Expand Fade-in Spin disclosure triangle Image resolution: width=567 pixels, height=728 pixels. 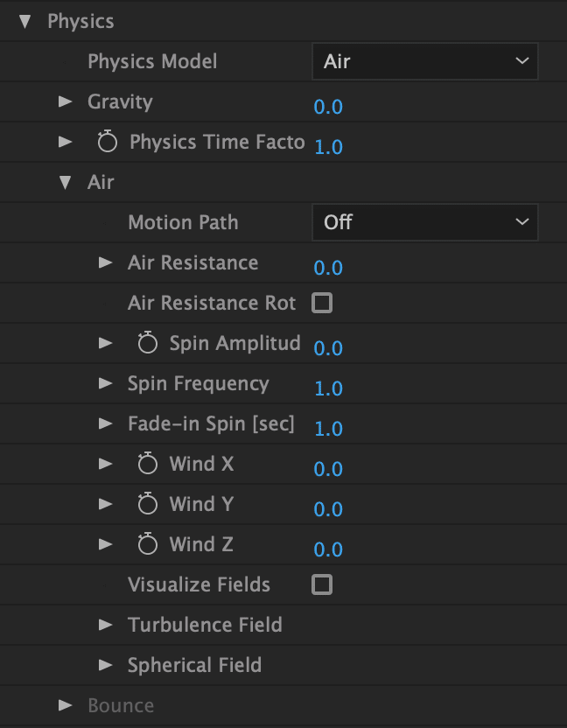(106, 423)
